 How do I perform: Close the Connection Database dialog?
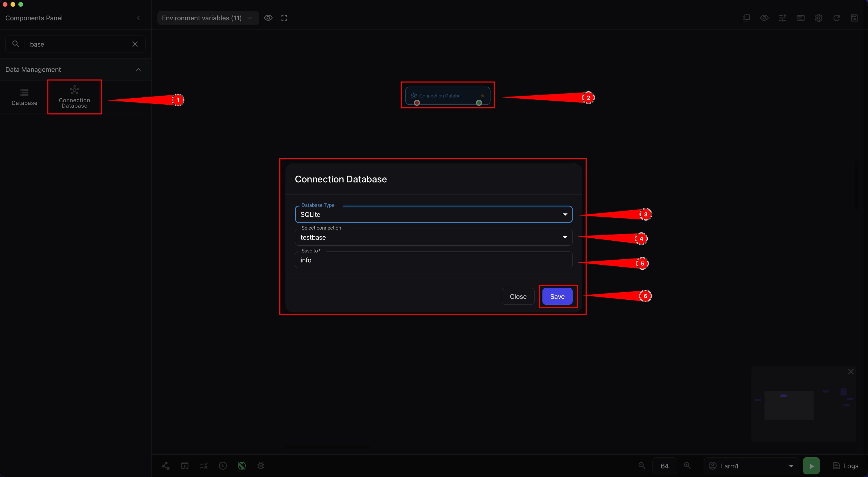[518, 296]
